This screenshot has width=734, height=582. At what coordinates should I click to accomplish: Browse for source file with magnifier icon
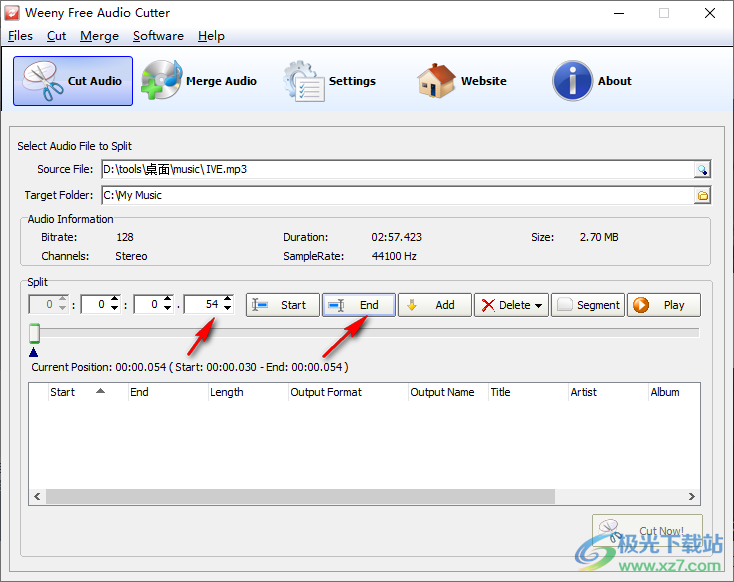[702, 170]
